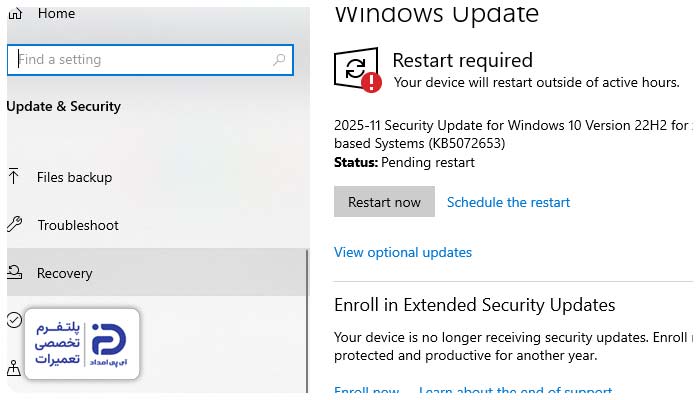Click the magnifier icon in the search box

(x=279, y=60)
